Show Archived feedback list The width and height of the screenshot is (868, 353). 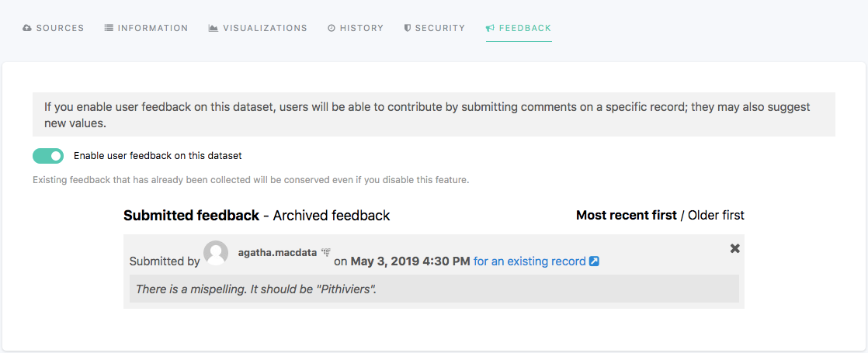point(332,216)
